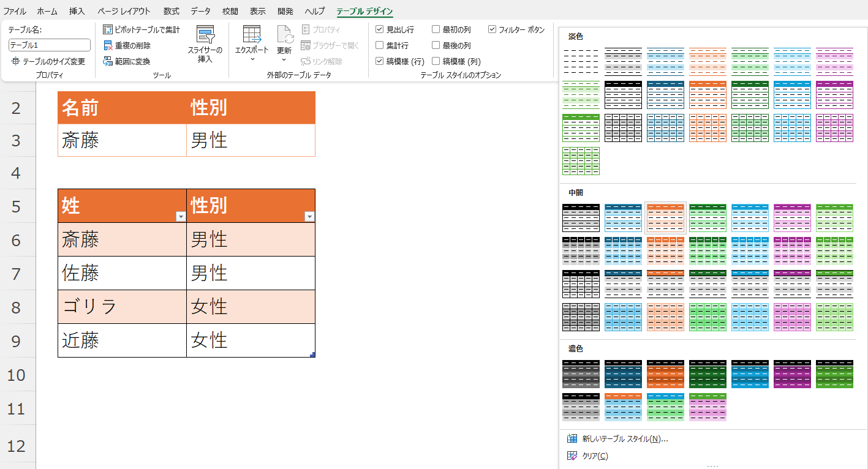Image resolution: width=868 pixels, height=469 pixels.
Task: Select the black dark table style swatch
Action: (581, 373)
